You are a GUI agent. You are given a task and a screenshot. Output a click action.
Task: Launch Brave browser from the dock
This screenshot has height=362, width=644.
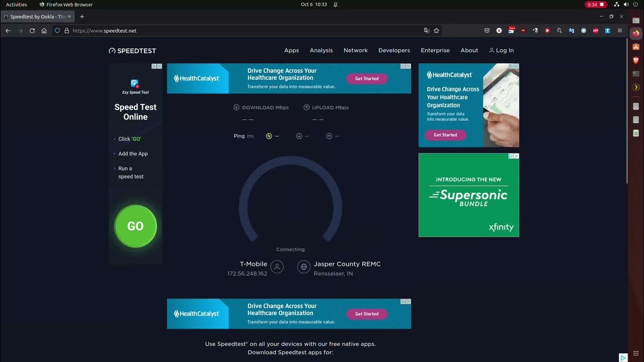[x=636, y=60]
